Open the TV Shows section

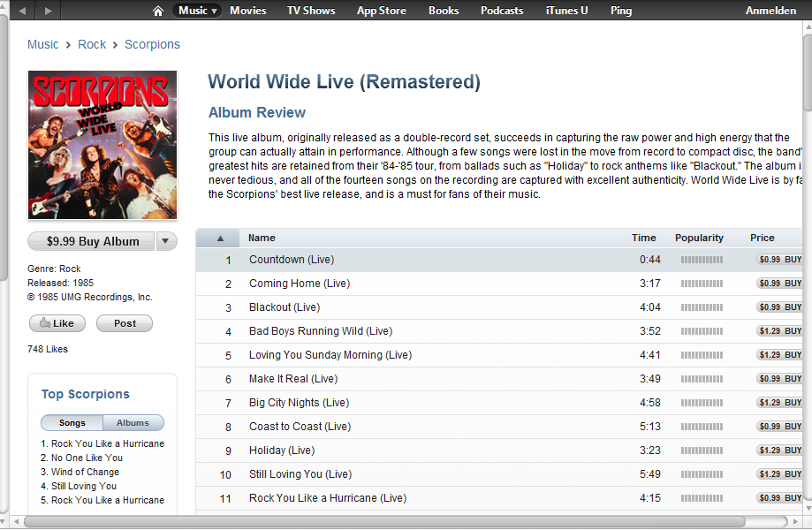tap(311, 11)
